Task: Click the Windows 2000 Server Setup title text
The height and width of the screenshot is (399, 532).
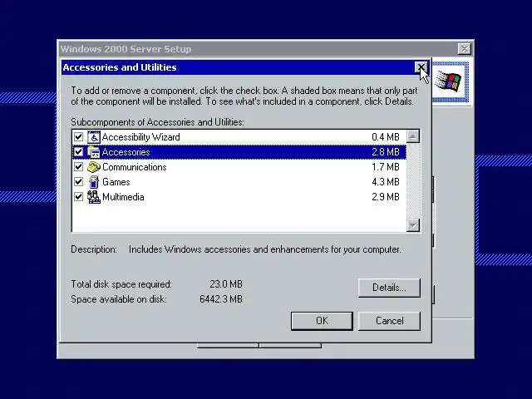Action: point(126,49)
